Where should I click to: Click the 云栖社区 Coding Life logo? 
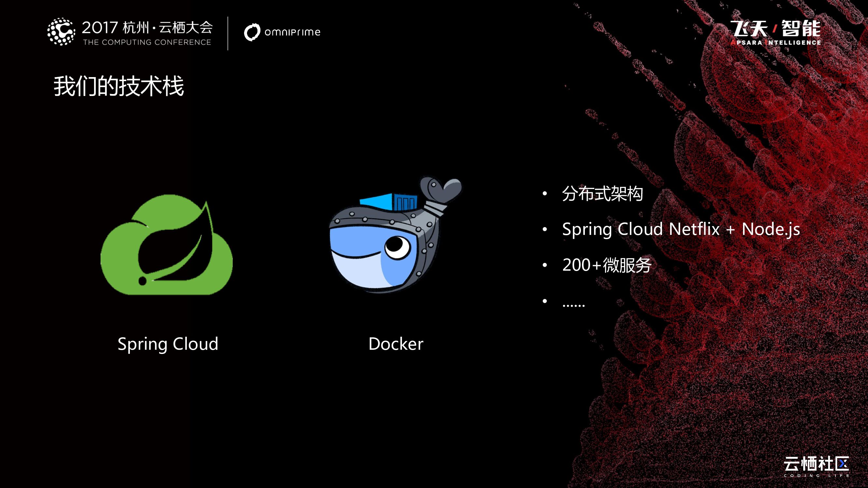(816, 464)
